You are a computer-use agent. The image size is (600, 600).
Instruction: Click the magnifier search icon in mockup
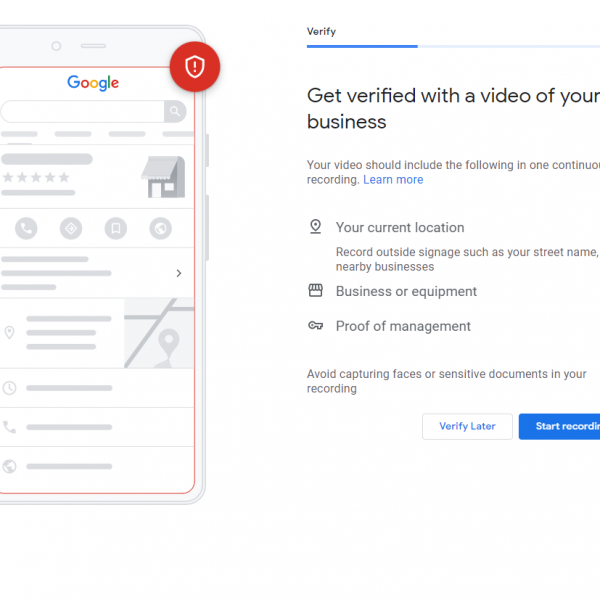[x=176, y=111]
